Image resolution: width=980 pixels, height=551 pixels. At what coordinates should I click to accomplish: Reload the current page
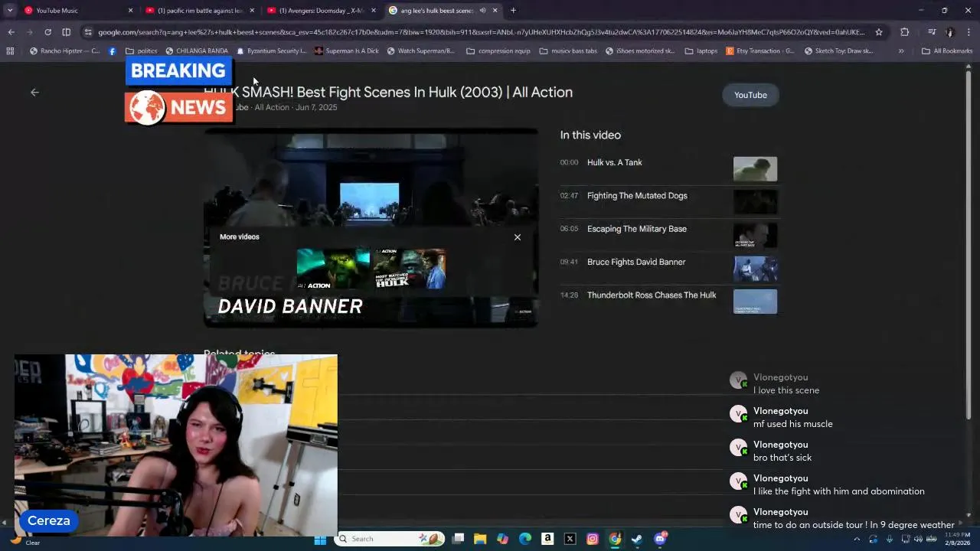pos(47,32)
